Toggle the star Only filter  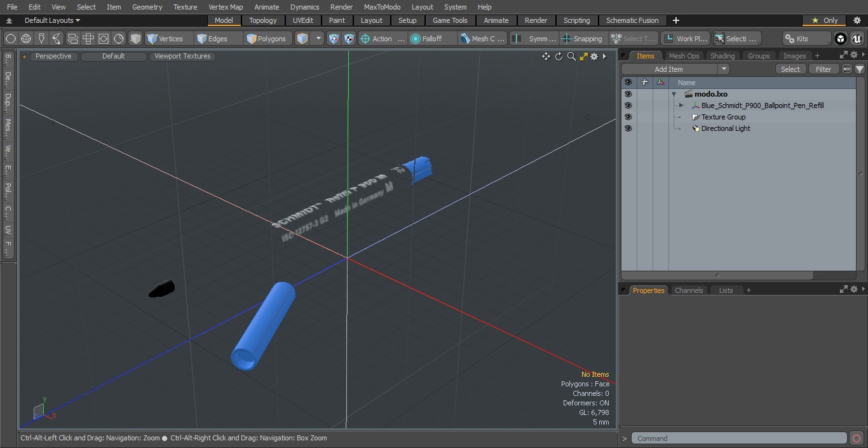coord(825,20)
